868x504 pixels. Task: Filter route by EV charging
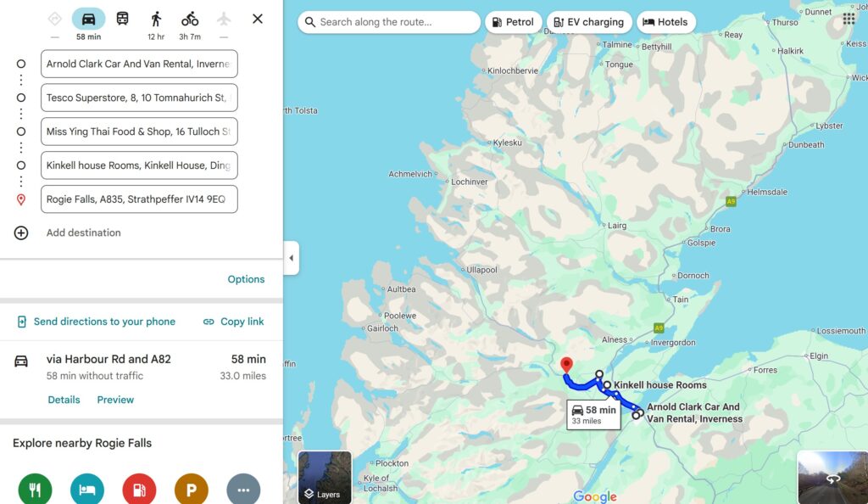589,22
